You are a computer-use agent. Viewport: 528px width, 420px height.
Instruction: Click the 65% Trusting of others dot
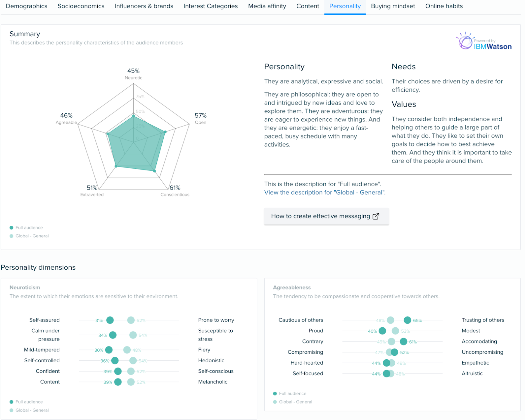click(x=408, y=320)
